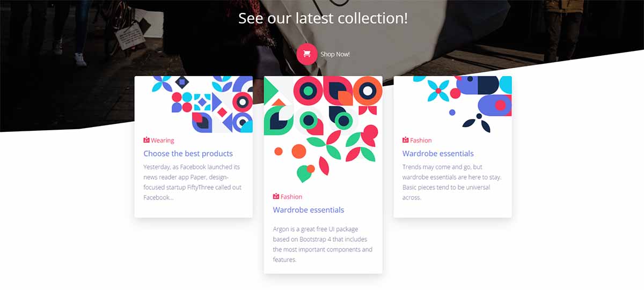The width and height of the screenshot is (644, 290).
Task: Click the icon beside the Wearing tag
Action: (147, 140)
